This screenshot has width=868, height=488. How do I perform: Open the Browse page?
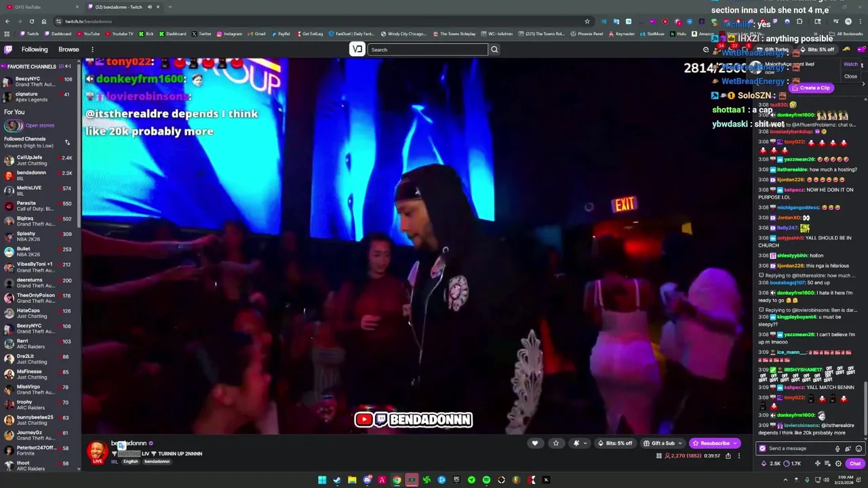click(x=68, y=49)
